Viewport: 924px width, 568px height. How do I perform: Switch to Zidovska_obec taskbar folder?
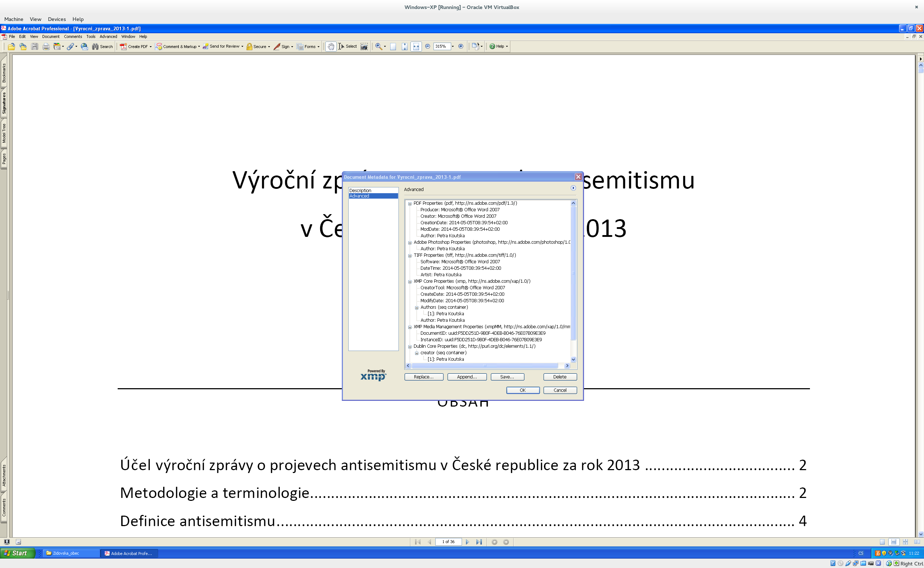[x=71, y=553]
